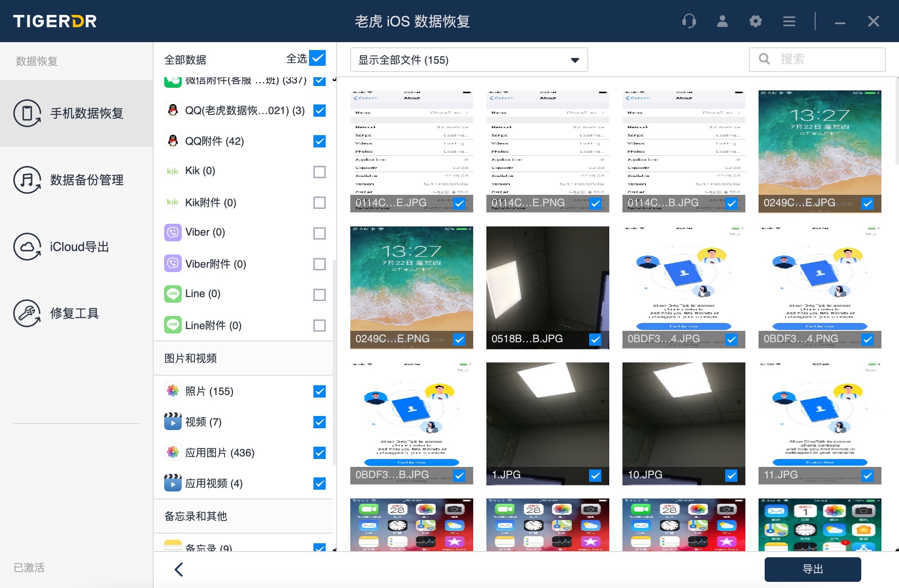Click the 修复工具 wrench icon
The image size is (899, 588).
(27, 313)
